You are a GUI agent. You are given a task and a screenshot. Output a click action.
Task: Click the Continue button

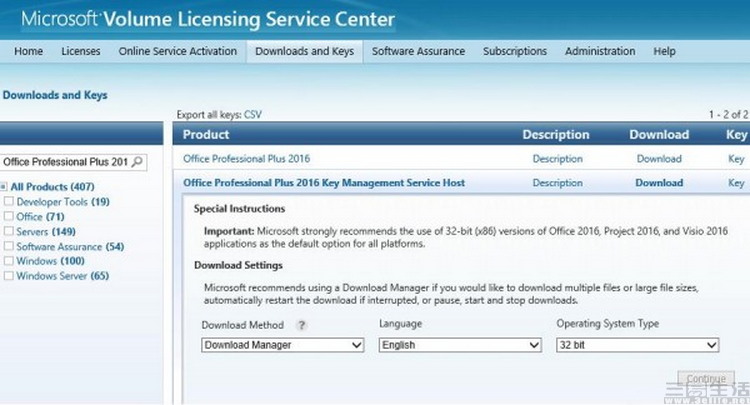[706, 379]
